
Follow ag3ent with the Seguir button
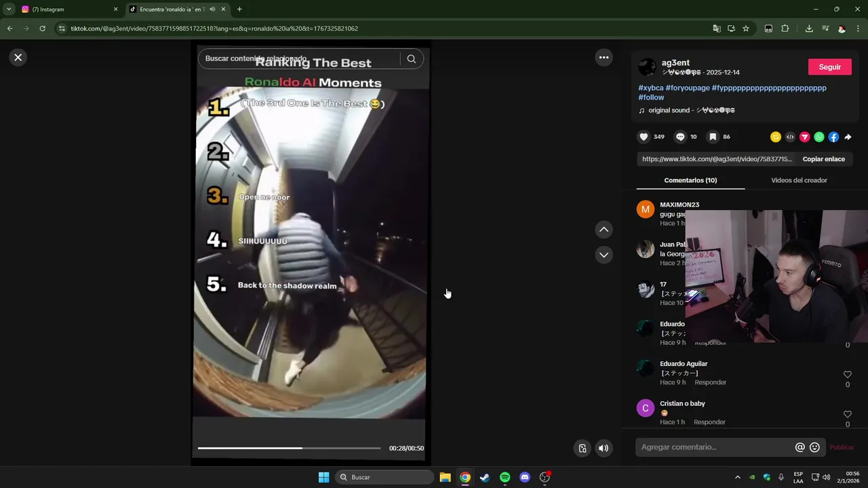[829, 67]
